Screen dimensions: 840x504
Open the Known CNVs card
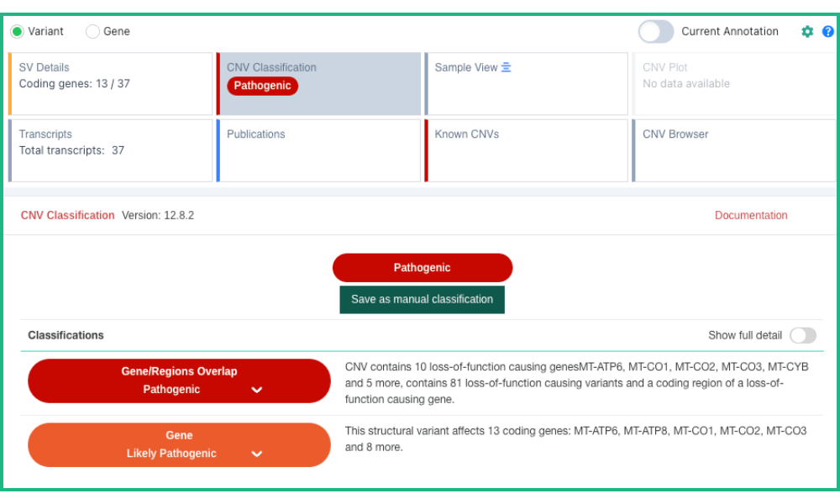(527, 150)
